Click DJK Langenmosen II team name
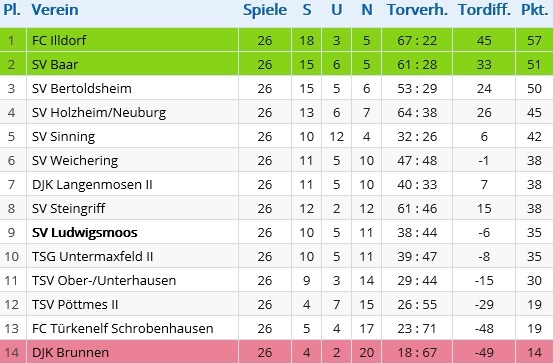The width and height of the screenshot is (553, 363). [x=92, y=184]
